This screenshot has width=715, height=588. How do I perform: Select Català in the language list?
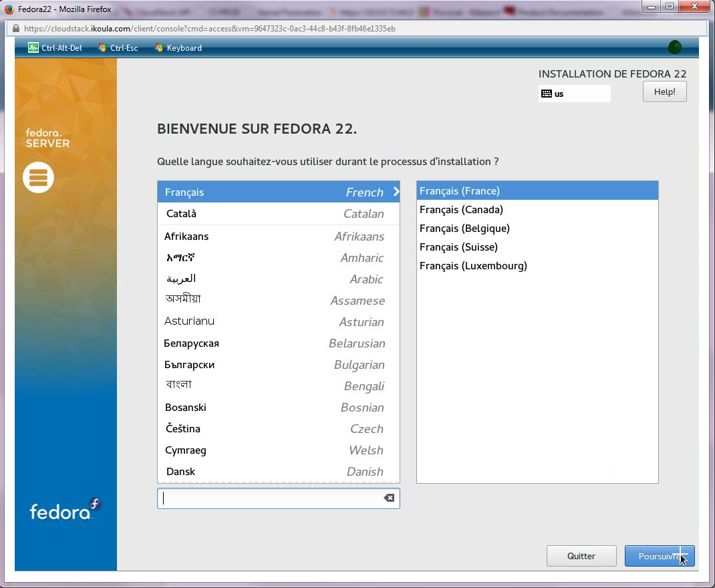click(x=182, y=214)
